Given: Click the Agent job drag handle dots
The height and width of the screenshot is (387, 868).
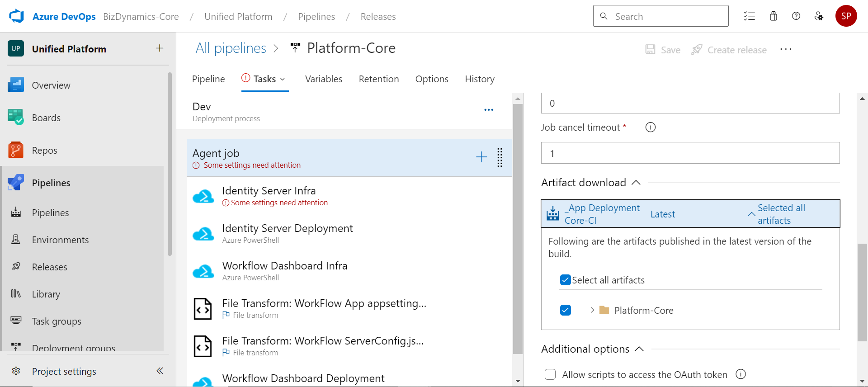Looking at the screenshot, I should pos(500,157).
